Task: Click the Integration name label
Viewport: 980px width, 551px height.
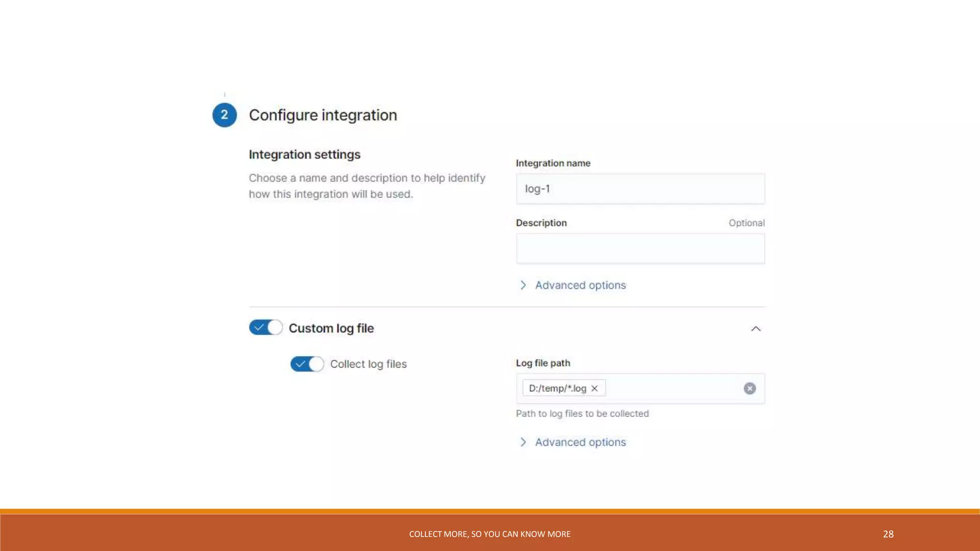Action: [x=553, y=163]
